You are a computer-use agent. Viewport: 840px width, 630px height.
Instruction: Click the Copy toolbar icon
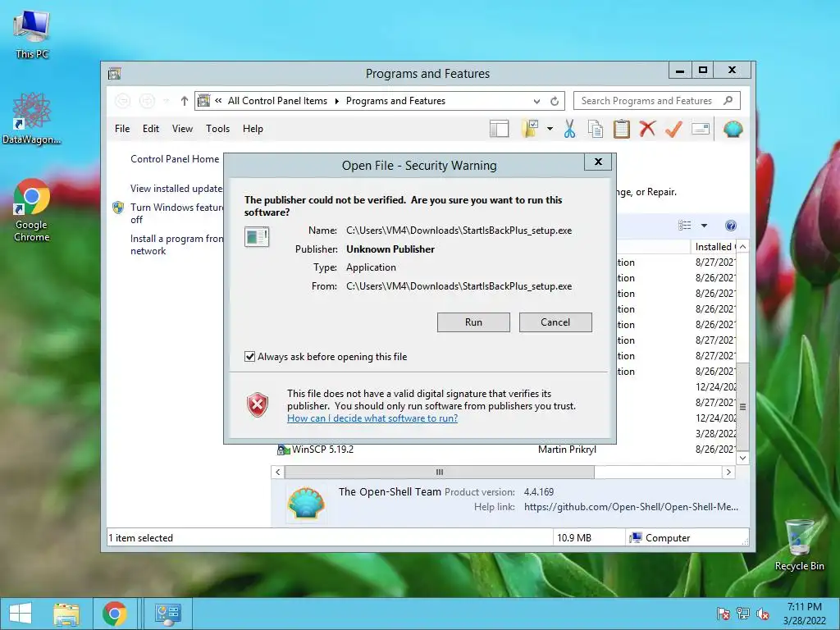596,129
